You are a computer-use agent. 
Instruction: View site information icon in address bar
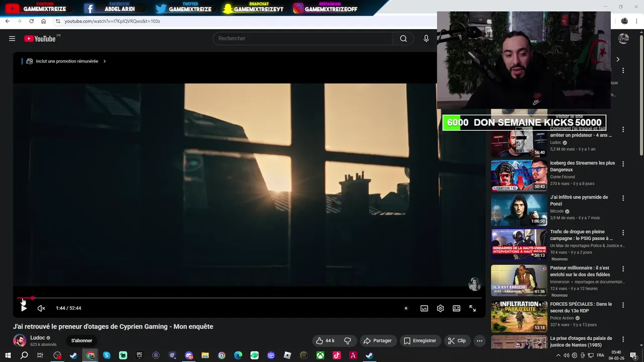tap(58, 21)
